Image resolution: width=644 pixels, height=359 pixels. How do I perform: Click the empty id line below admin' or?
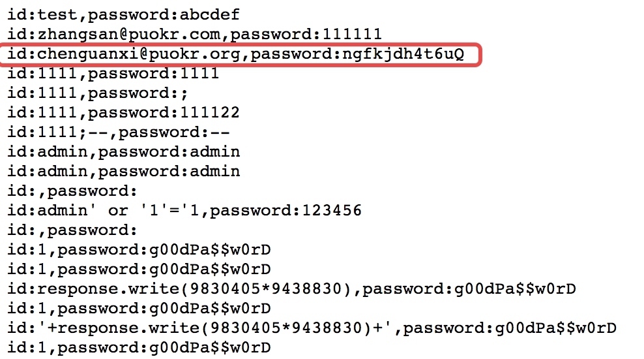72,230
